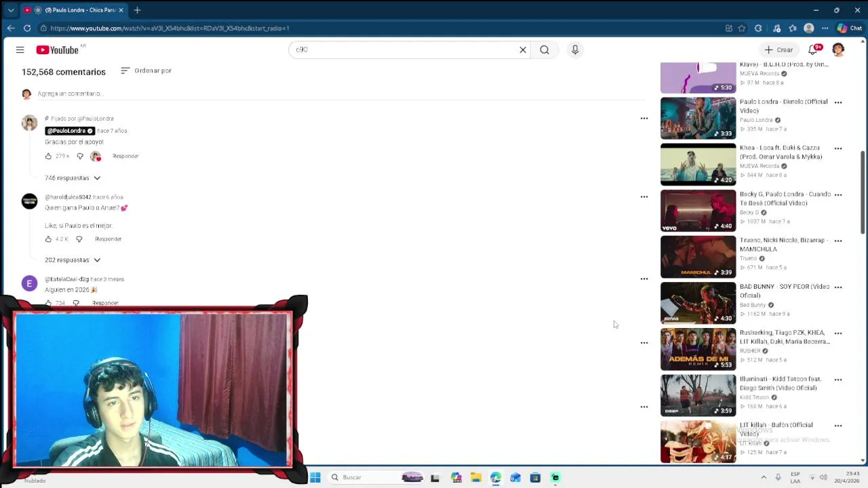Open Outlook taskbar icon
The width and height of the screenshot is (868, 488).
pyautogui.click(x=515, y=477)
